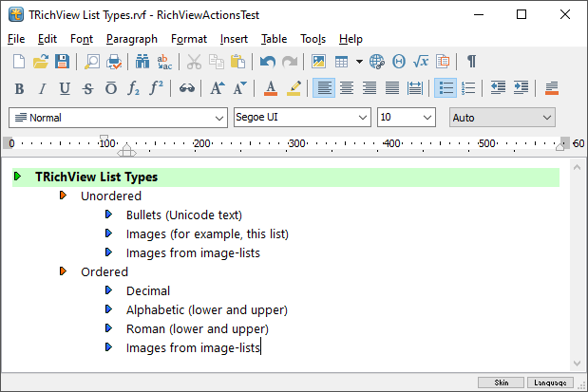The width and height of the screenshot is (588, 392).
Task: Click the Save file icon
Action: pos(62,62)
